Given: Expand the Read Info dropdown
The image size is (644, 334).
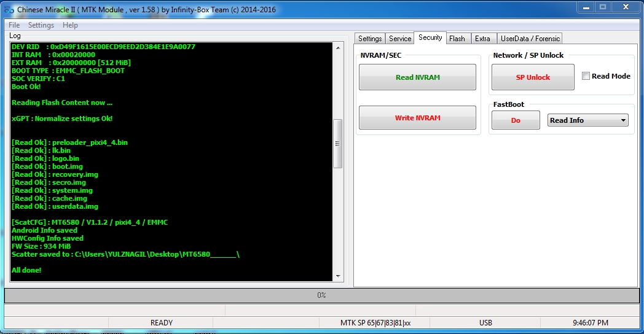Looking at the screenshot, I should (x=587, y=120).
